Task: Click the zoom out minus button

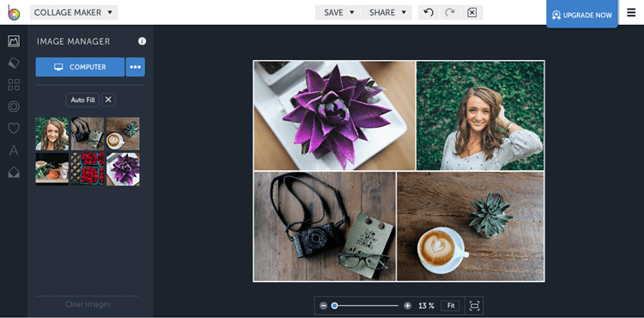Action: [x=323, y=306]
